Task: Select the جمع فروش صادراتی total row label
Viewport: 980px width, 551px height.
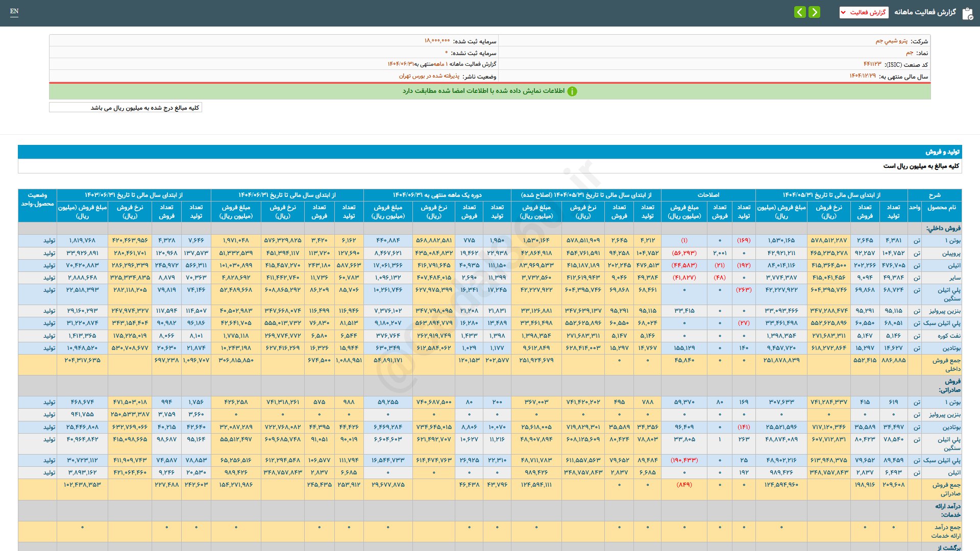Action: (x=946, y=489)
